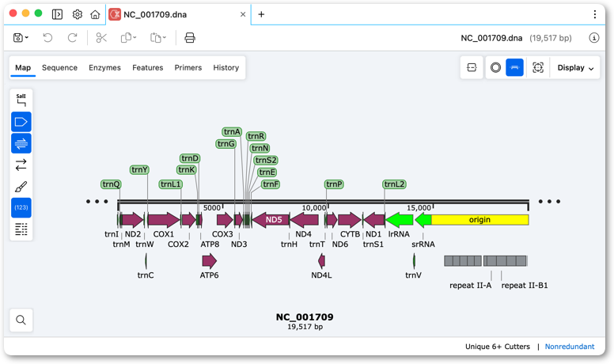The width and height of the screenshot is (614, 364).
Task: Click the Unique 6+ Cutters label
Action: 498,347
